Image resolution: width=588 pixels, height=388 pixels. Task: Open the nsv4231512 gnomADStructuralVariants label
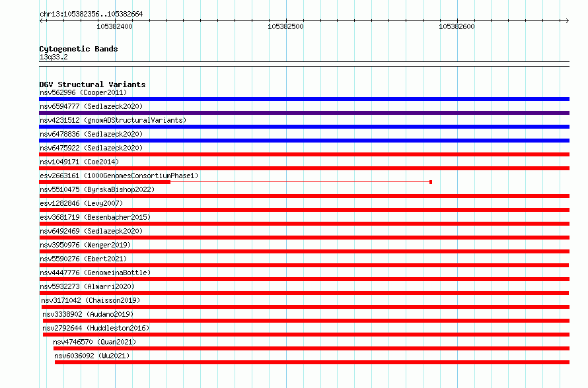(113, 120)
